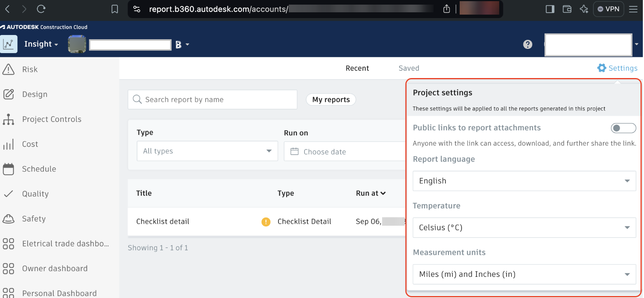Click the VPN button in browser toolbar
Image resolution: width=644 pixels, height=298 pixels.
point(608,9)
